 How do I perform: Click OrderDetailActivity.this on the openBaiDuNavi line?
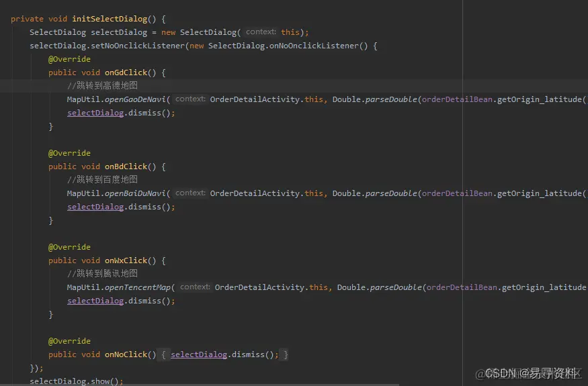267,193
